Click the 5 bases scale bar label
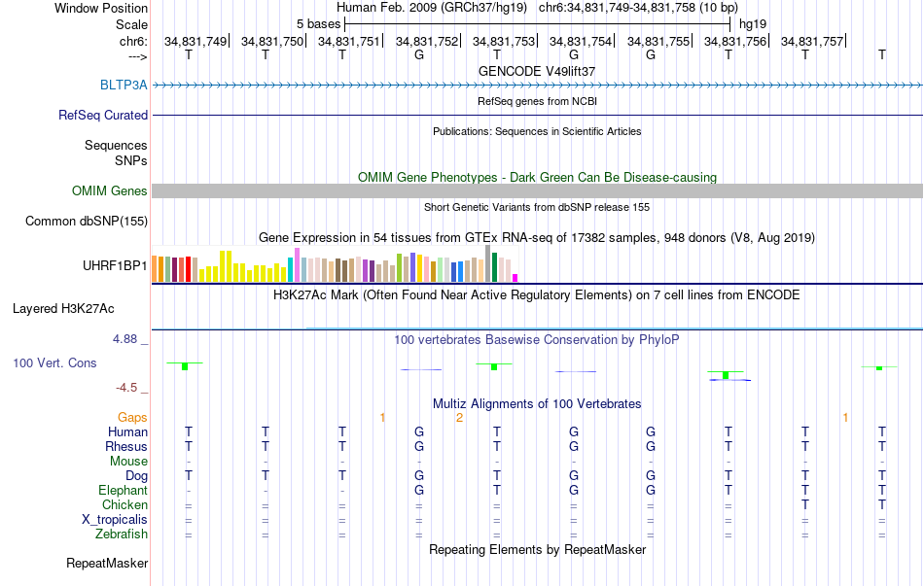Screen dimensions: 924x586 pos(318,24)
